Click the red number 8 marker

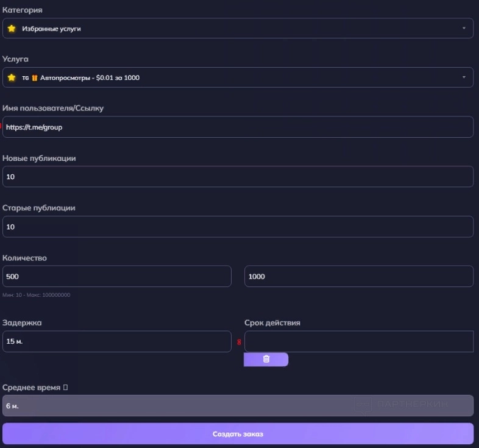tap(239, 342)
